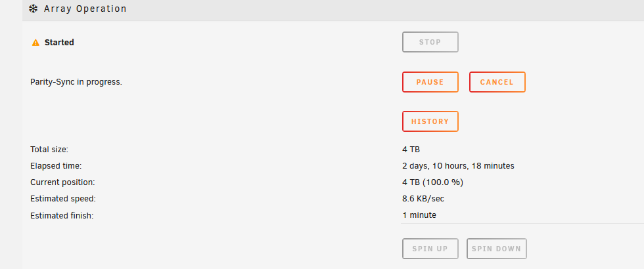Click the Estimated speed label
This screenshot has width=644, height=269.
tap(63, 198)
